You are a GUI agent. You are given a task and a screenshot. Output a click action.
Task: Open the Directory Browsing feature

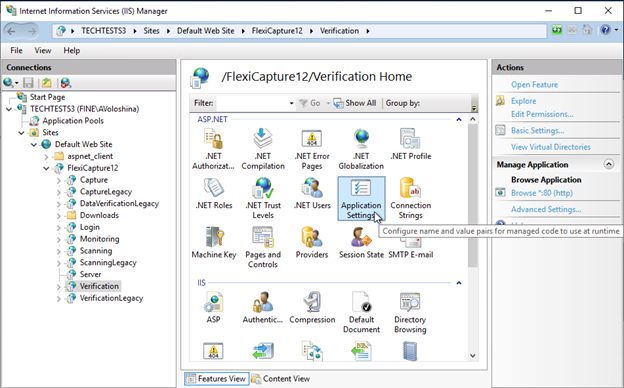point(410,312)
